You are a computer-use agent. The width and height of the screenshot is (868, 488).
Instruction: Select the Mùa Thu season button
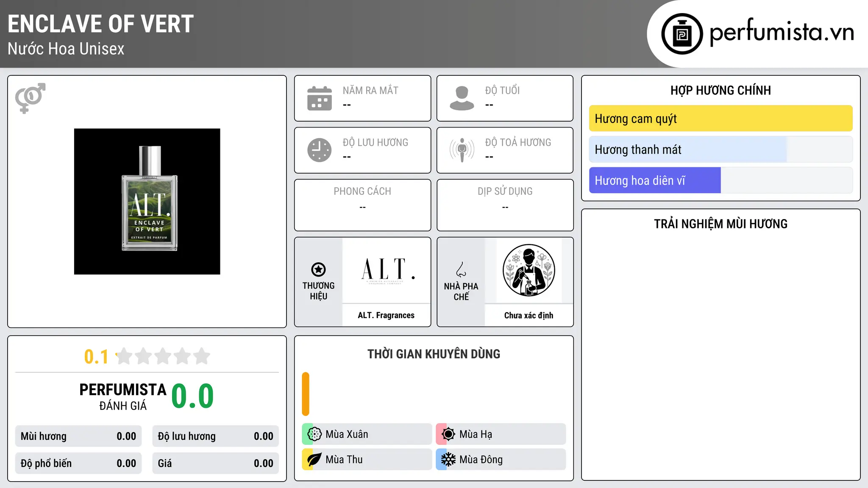367,460
